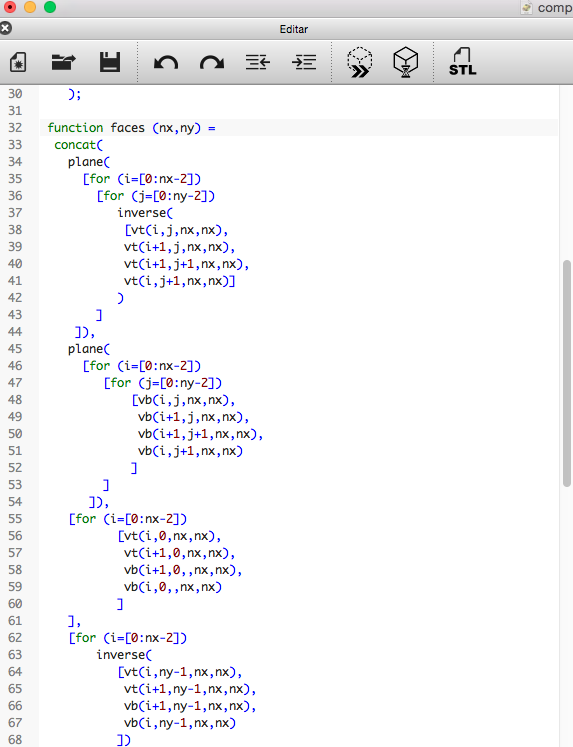This screenshot has height=747, width=573.
Task: Click the text "function faces (nx,ny) ="
Action: 131,128
